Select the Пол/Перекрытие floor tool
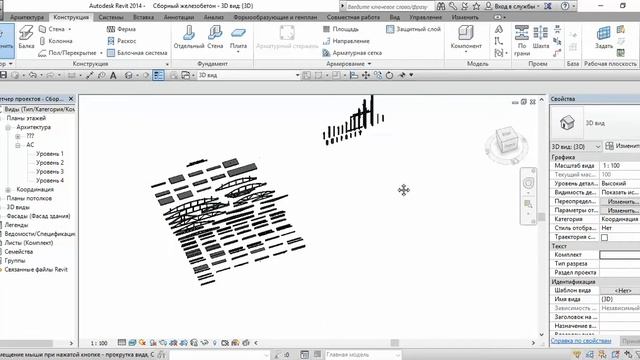This screenshot has height=360, width=640. [x=68, y=53]
